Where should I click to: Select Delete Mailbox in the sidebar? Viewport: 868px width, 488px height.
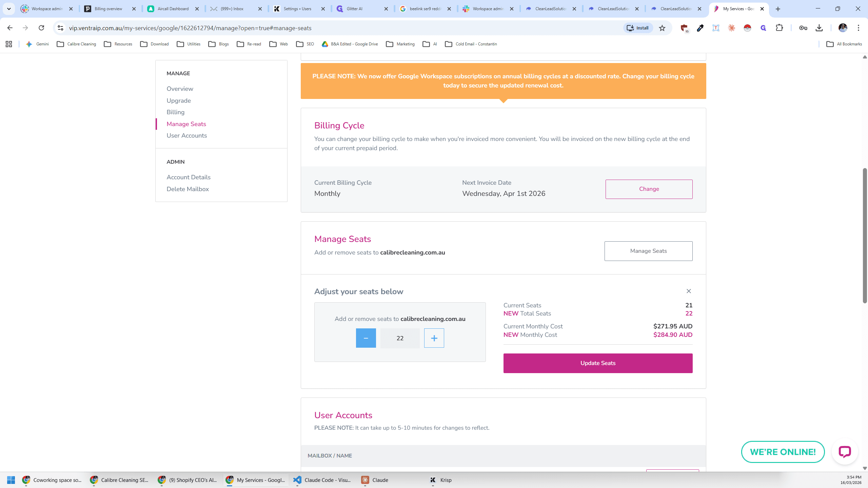pyautogui.click(x=188, y=189)
